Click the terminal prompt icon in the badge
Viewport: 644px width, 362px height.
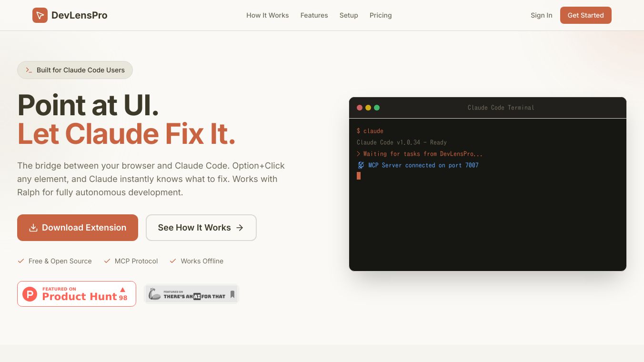[29, 70]
